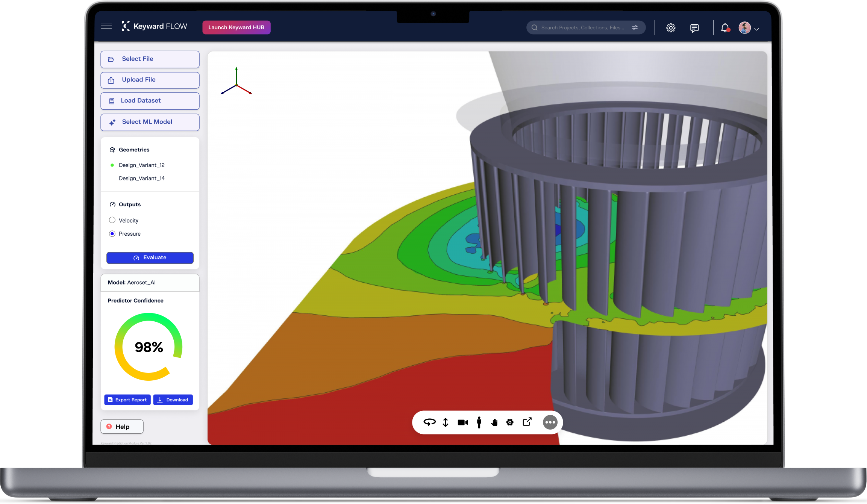
Task: Select the Pressure output radio button
Action: 112,234
